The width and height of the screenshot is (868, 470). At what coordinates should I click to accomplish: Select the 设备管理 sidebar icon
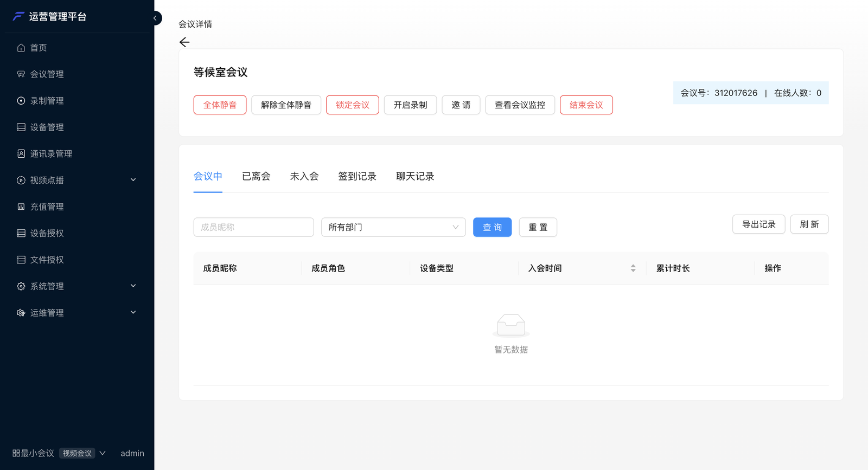21,127
